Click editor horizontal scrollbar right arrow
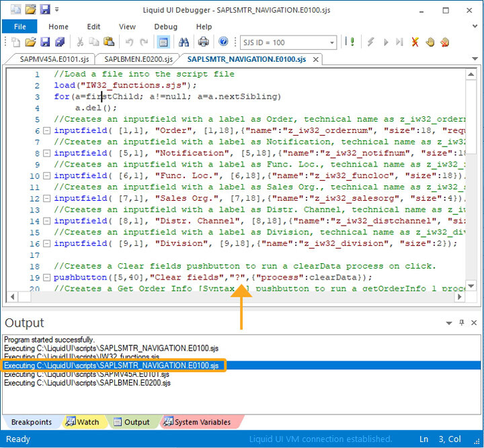484x448 pixels. coord(460,297)
